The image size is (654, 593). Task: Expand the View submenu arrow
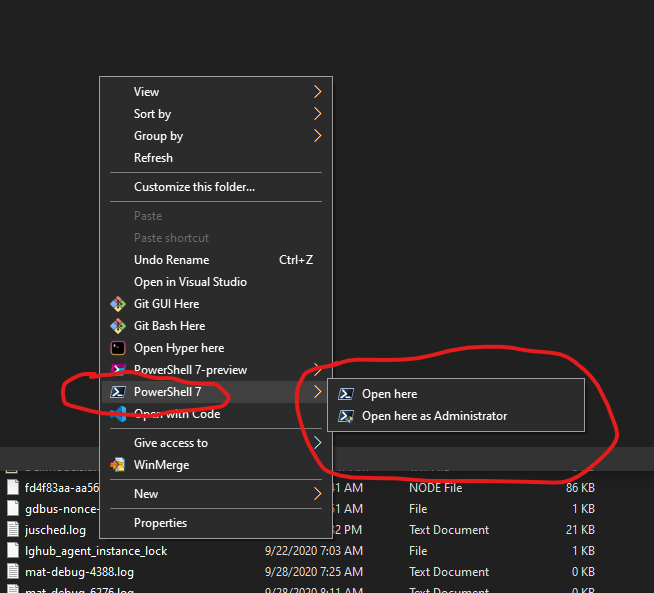point(317,92)
